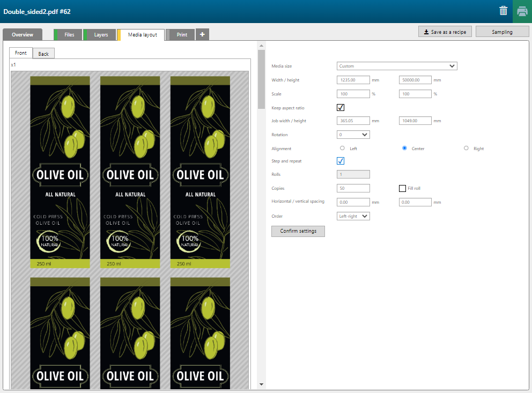Screen dimensions: 532x393
Task: Choose the Right alignment option
Action: [x=466, y=148]
